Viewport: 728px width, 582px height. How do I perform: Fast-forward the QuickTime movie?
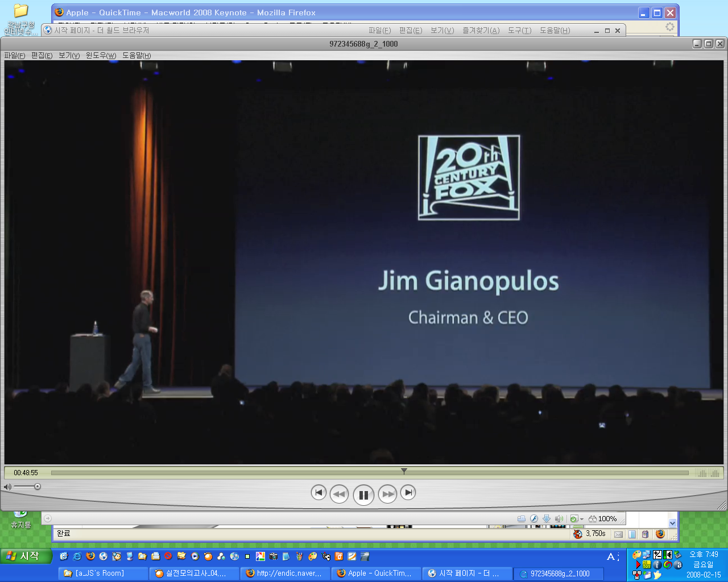pyautogui.click(x=388, y=494)
